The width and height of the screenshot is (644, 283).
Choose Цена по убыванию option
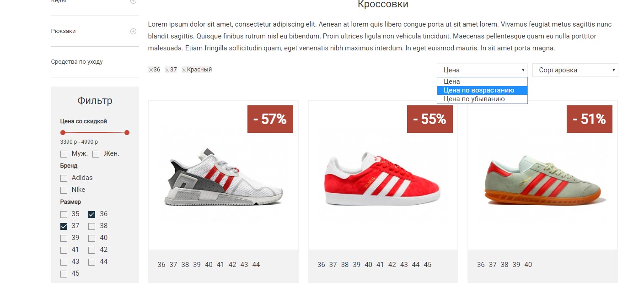(x=482, y=99)
